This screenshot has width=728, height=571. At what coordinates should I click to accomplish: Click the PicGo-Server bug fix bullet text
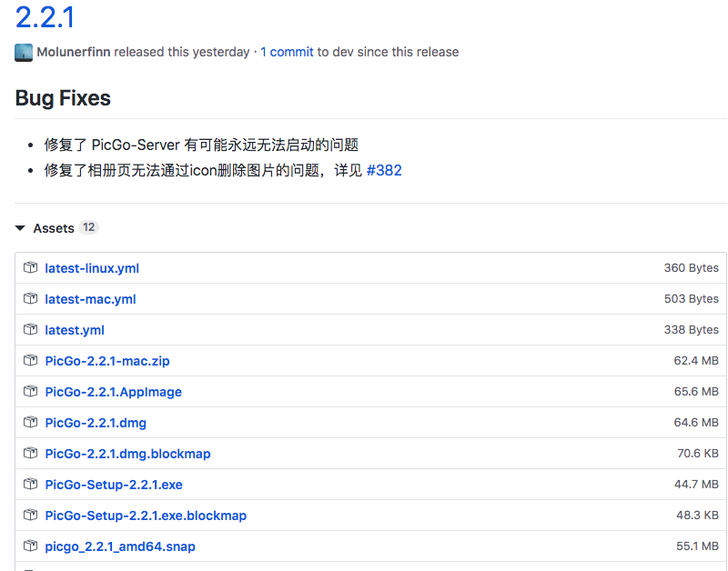coord(201,145)
